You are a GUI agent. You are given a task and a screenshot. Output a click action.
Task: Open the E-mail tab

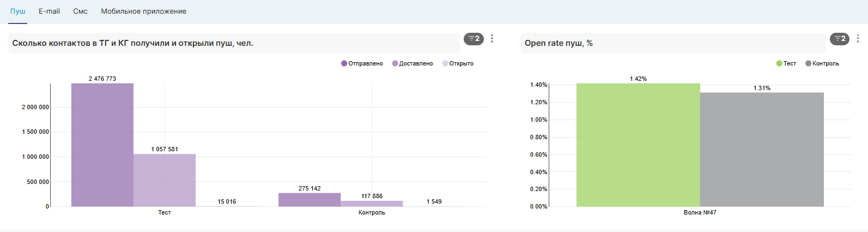point(49,11)
